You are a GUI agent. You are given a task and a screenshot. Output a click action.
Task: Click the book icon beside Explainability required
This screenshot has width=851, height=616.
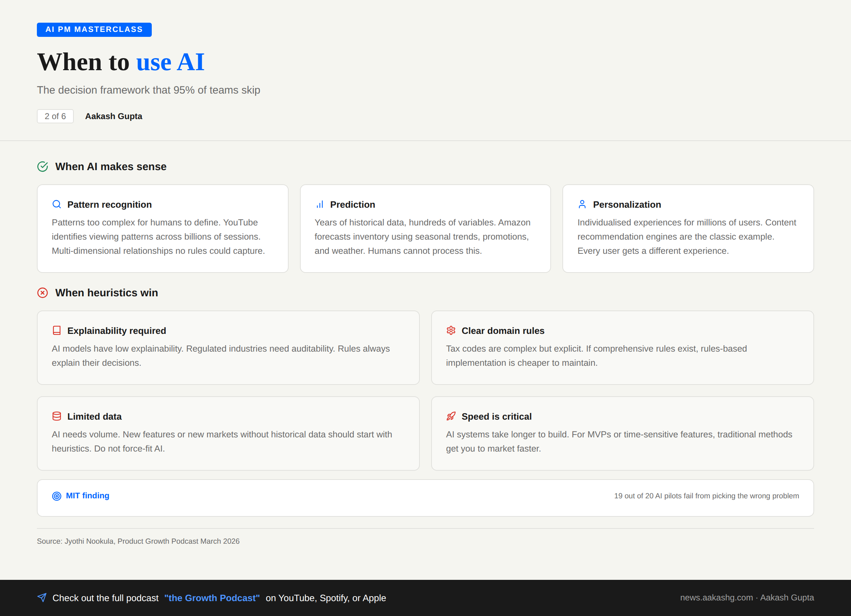click(x=57, y=331)
